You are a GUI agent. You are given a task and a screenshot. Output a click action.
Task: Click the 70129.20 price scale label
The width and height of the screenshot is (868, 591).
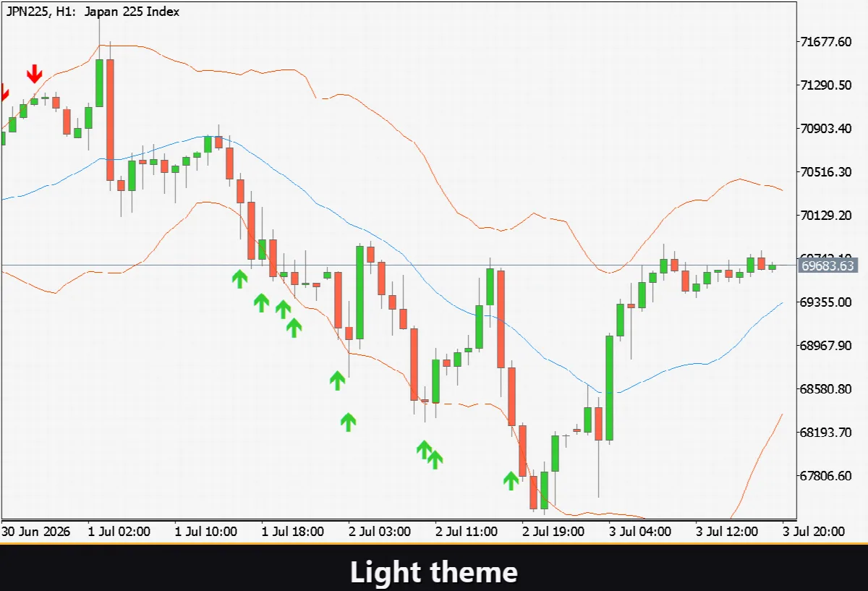pyautogui.click(x=827, y=216)
